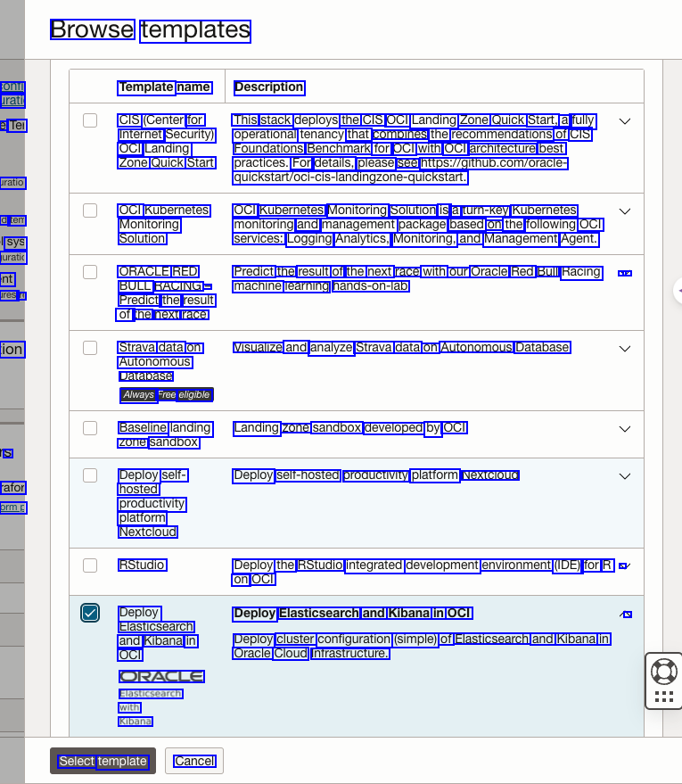This screenshot has width=682, height=784.
Task: Collapse the Elasticsearch and Kibana row details
Action: point(625,614)
